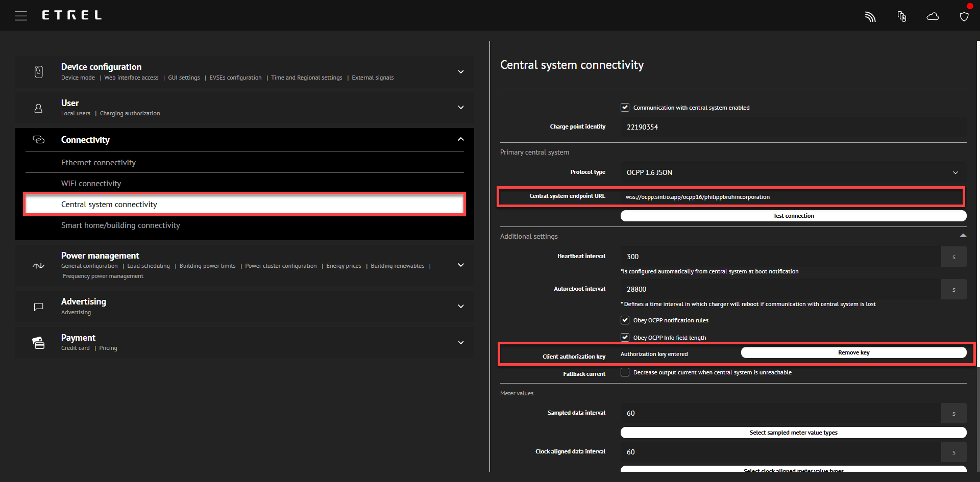Viewport: 980px width, 482px height.
Task: Click the Central system endpoint URL field
Action: click(793, 197)
